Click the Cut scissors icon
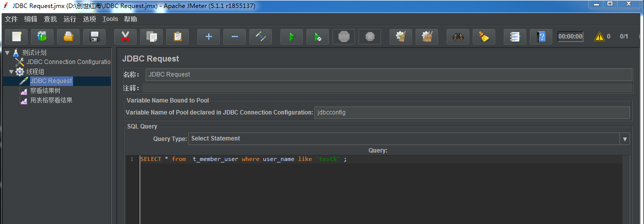This screenshot has width=644, height=224. [x=125, y=36]
